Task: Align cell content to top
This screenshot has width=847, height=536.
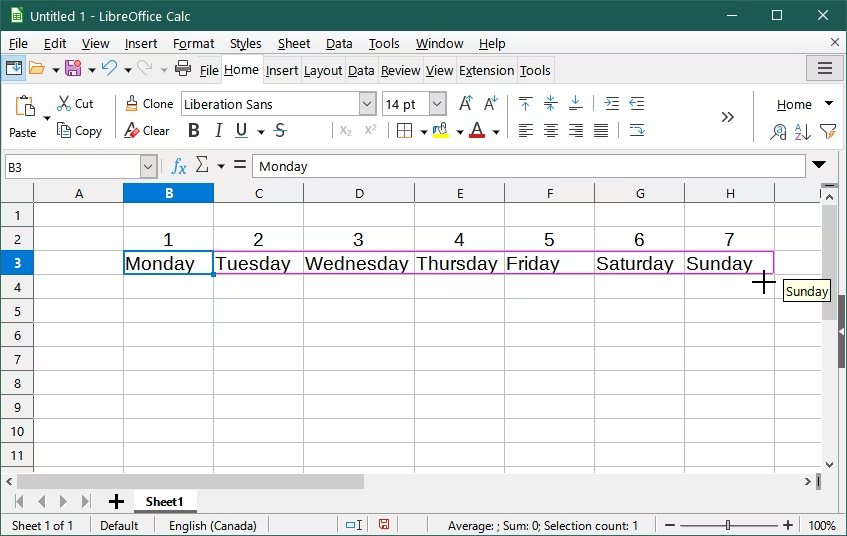Action: (x=526, y=103)
